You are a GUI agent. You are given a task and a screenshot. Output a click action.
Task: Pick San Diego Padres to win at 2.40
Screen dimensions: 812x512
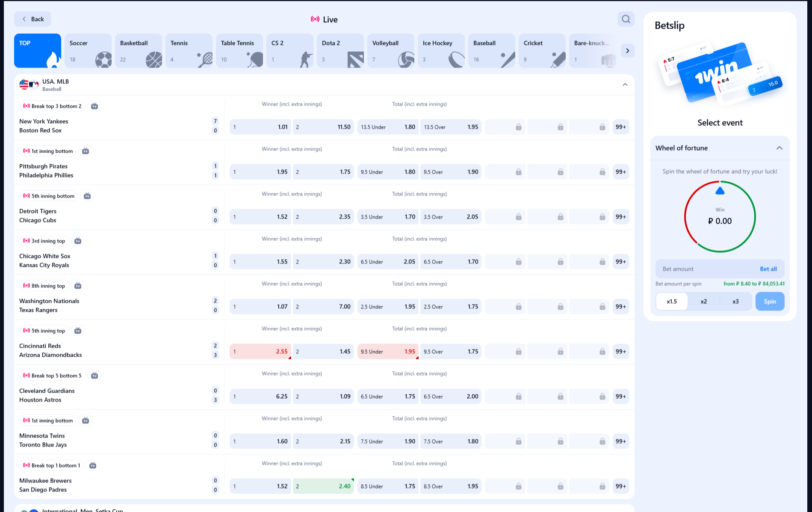(323, 486)
